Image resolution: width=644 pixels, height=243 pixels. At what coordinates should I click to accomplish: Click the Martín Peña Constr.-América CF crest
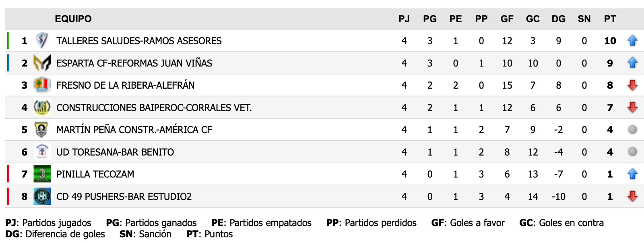pyautogui.click(x=42, y=130)
